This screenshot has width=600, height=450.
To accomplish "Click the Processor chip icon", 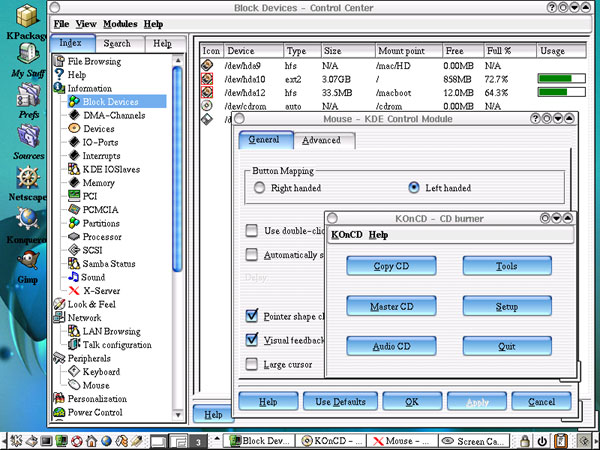I will 74,236.
